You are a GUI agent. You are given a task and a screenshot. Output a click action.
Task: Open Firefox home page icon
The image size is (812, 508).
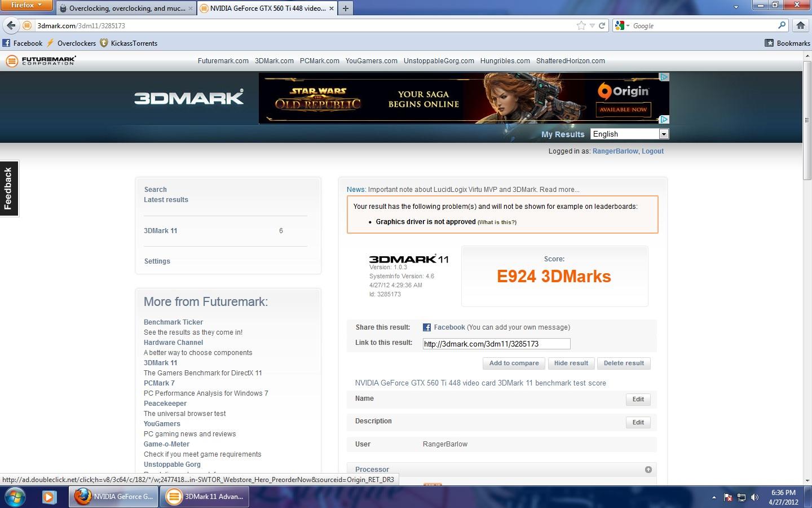pos(800,25)
